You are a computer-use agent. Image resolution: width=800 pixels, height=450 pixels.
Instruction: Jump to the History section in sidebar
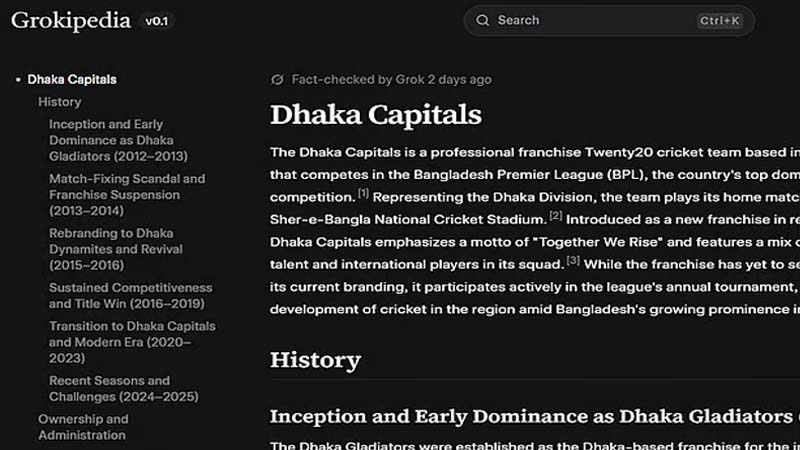tap(60, 102)
